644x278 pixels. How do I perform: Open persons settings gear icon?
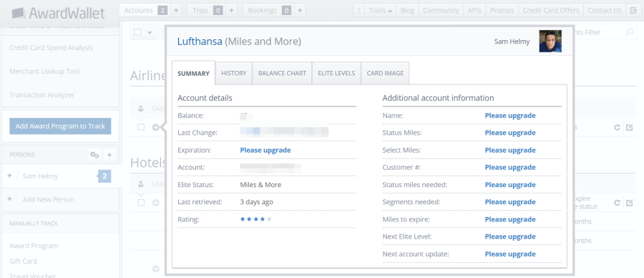pyautogui.click(x=95, y=155)
